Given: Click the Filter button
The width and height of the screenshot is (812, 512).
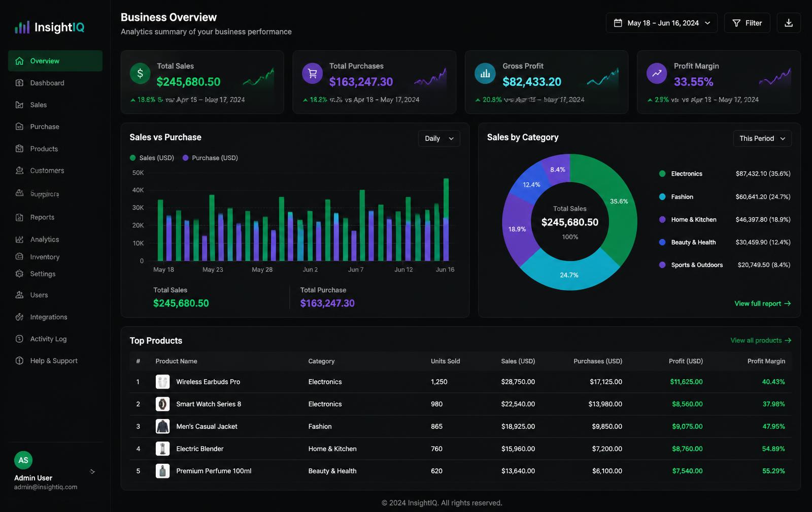Looking at the screenshot, I should [747, 23].
